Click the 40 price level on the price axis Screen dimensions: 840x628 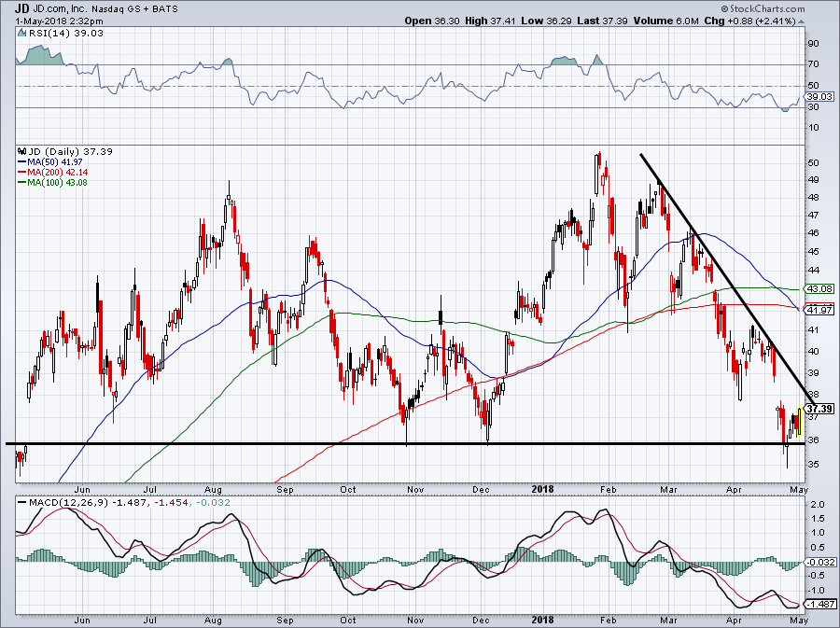pos(813,352)
